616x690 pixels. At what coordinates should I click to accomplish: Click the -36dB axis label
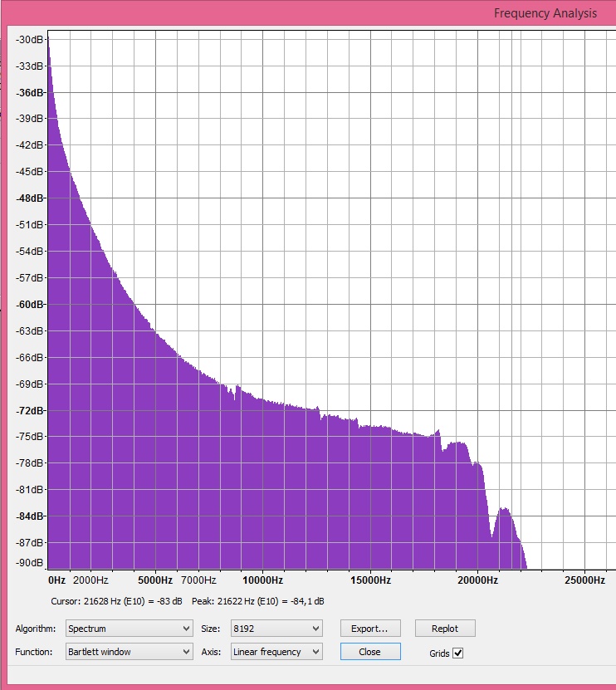[x=30, y=93]
